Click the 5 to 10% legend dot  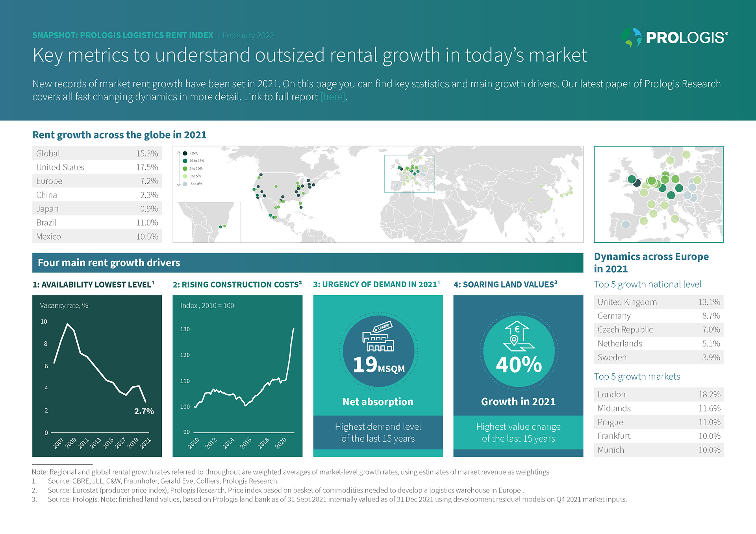185,168
